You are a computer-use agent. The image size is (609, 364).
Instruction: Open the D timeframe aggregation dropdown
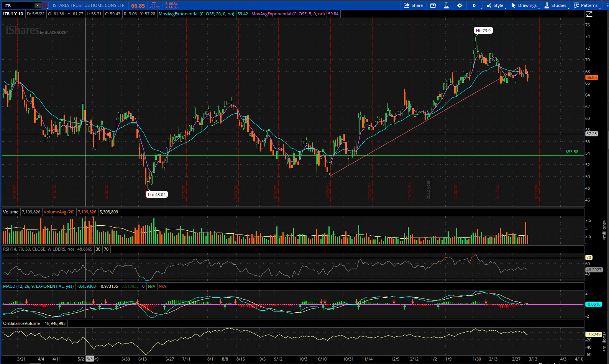[x=474, y=5]
